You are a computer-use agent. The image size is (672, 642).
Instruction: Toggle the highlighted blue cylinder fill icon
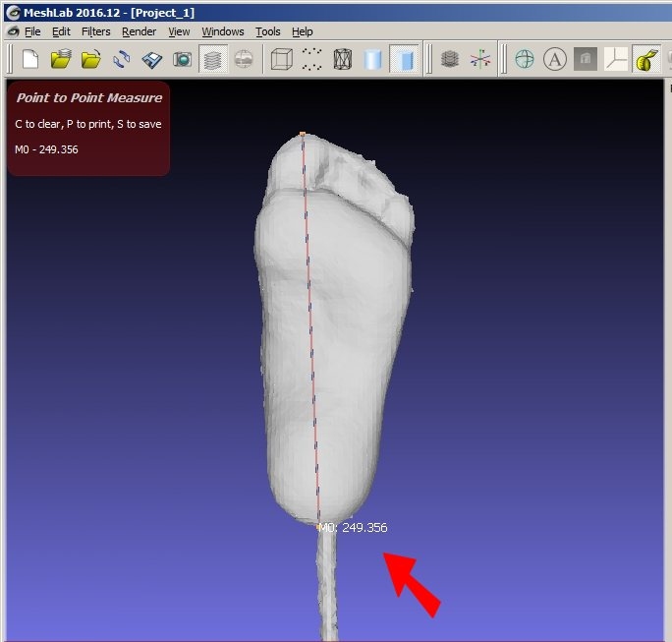(404, 59)
